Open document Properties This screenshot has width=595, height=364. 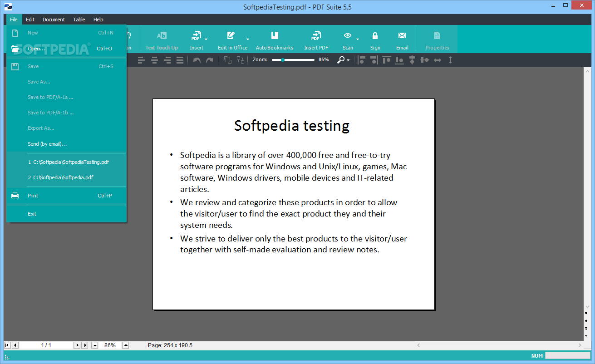pos(437,40)
